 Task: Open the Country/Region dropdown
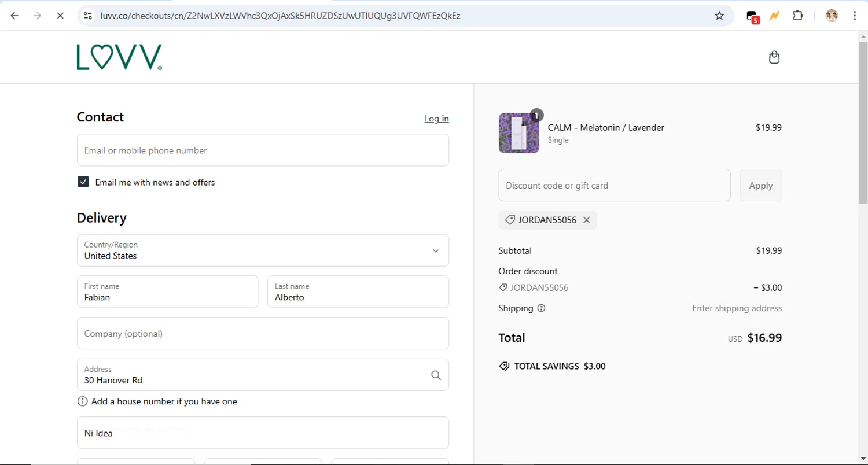pos(263,250)
